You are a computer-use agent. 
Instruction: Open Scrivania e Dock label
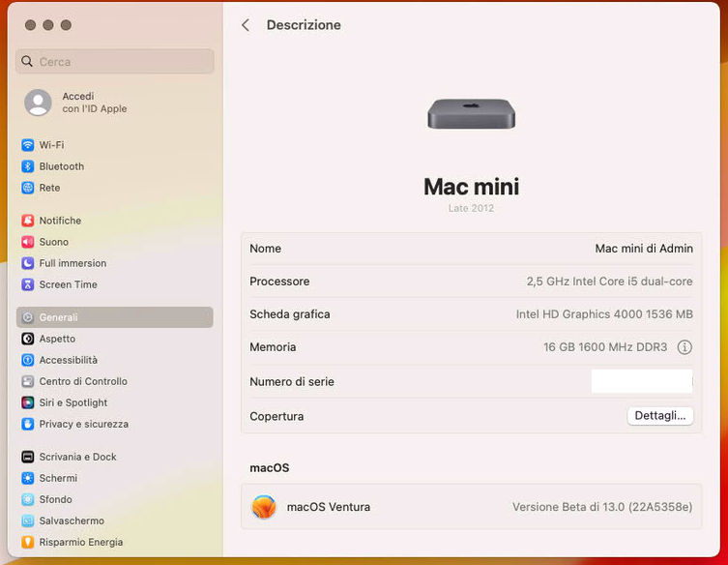[77, 457]
